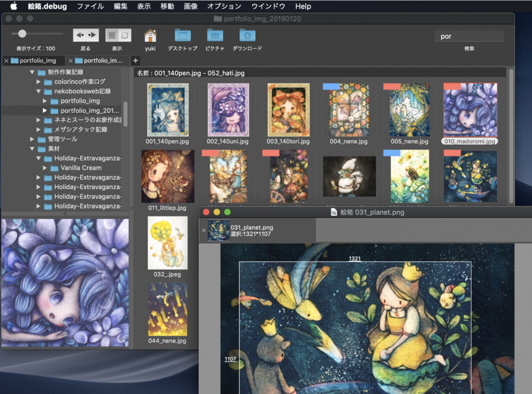Click the folder icon beside 素材
Image resolution: width=532 pixels, height=394 pixels.
[42, 149]
